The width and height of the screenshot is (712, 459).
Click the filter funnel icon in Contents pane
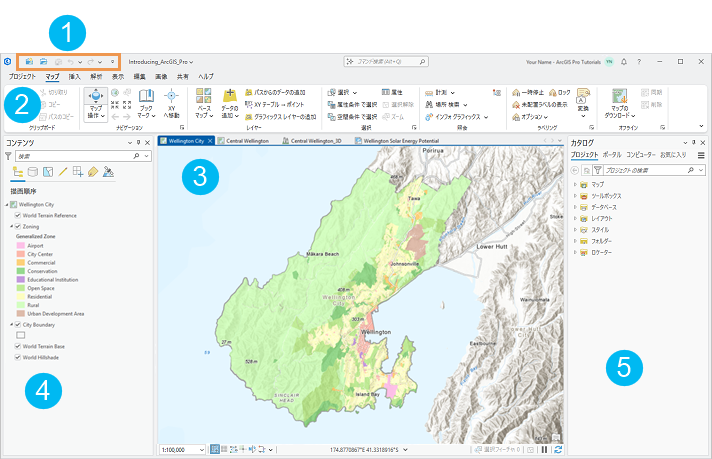pyautogui.click(x=8, y=156)
